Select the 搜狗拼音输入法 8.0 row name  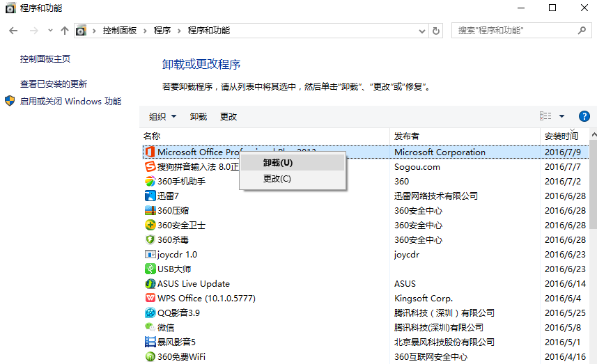click(198, 166)
